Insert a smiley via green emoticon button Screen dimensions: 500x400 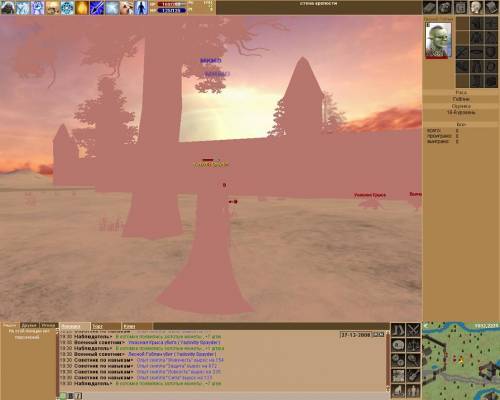tap(63, 396)
